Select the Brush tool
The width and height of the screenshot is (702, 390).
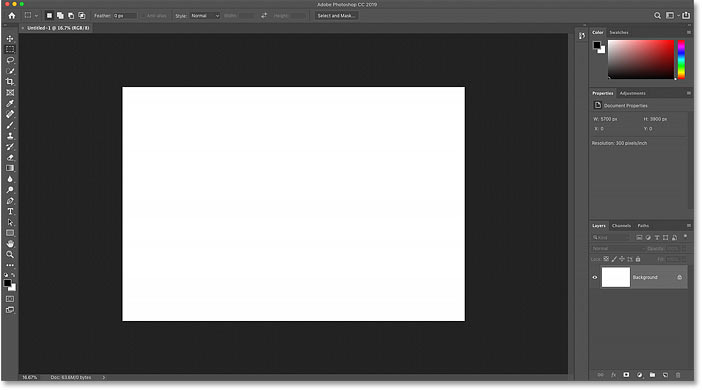pyautogui.click(x=10, y=125)
